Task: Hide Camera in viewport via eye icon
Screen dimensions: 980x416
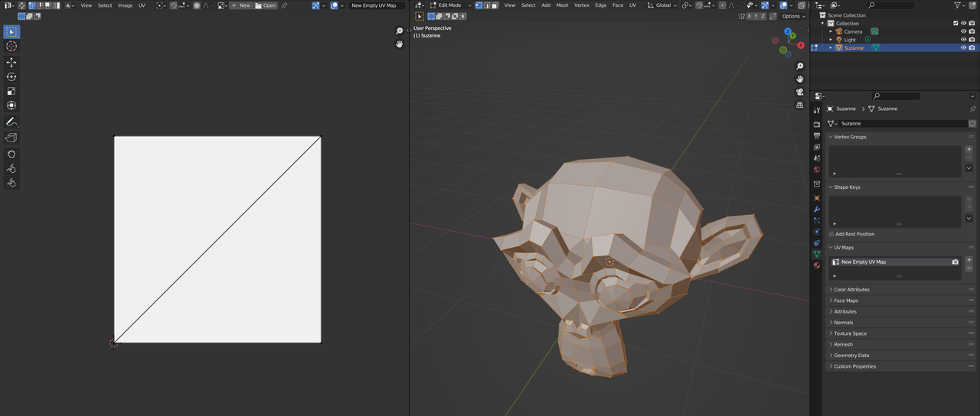Action: tap(963, 31)
